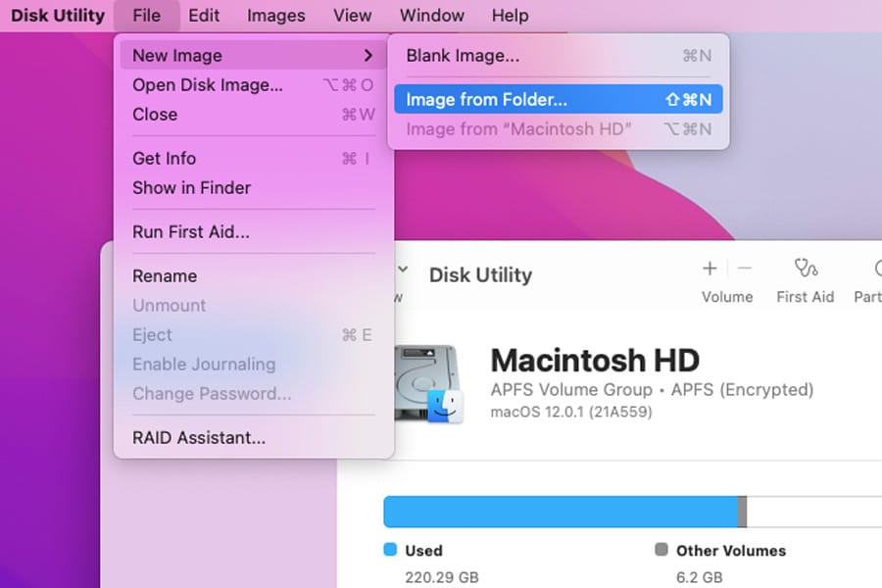882x588 pixels.
Task: Click the Macintosh HD drive icon
Action: (428, 384)
